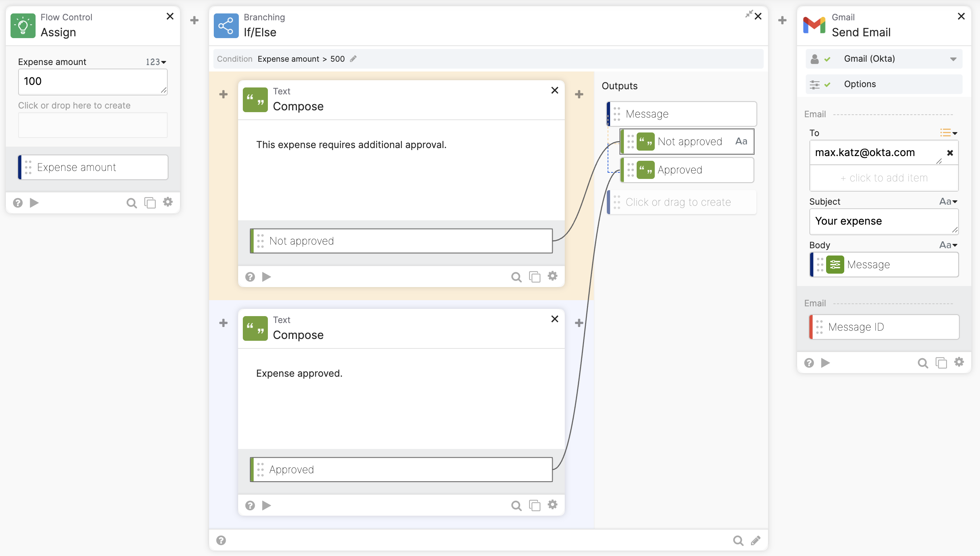Screen dimensions: 980x556
Task: Open the Subject field Aa type dropdown
Action: point(948,202)
